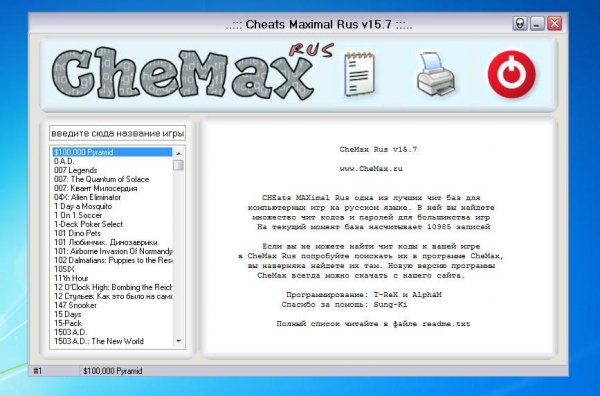
Task: Select "101 Dino Pets" entry
Action: pos(112,233)
